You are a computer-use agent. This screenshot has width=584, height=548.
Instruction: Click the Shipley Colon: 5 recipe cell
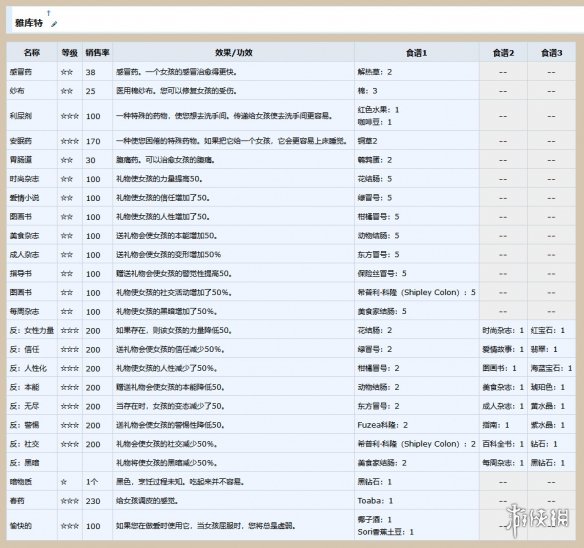(x=416, y=292)
